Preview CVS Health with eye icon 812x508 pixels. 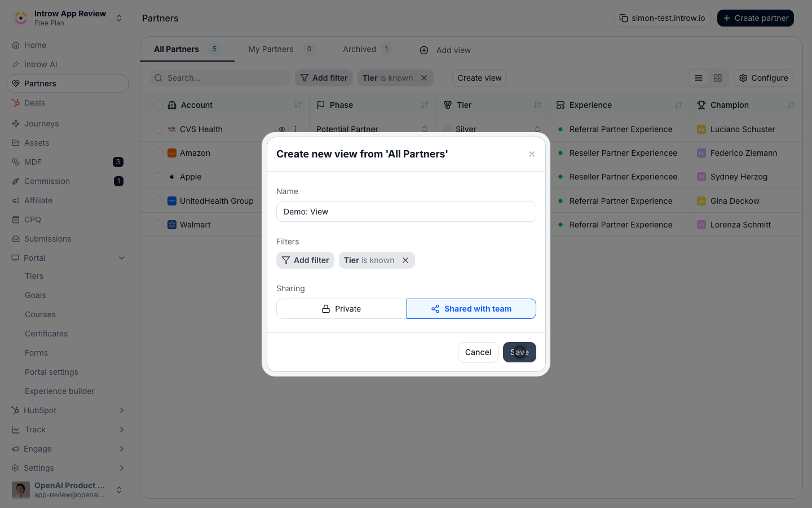[x=282, y=129]
